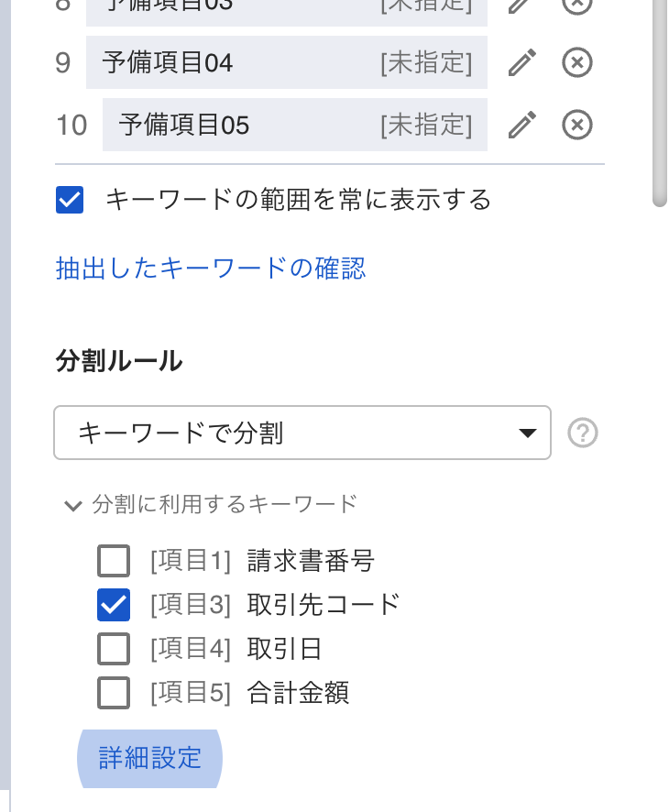Enable 請求書番号 keyword checkbox
This screenshot has width=669, height=812.
pos(114,561)
